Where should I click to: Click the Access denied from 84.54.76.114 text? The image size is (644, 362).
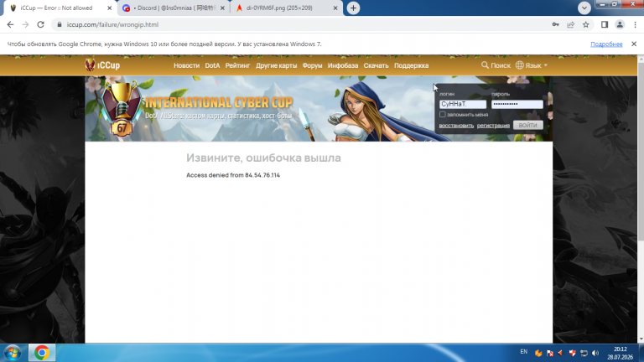click(233, 175)
